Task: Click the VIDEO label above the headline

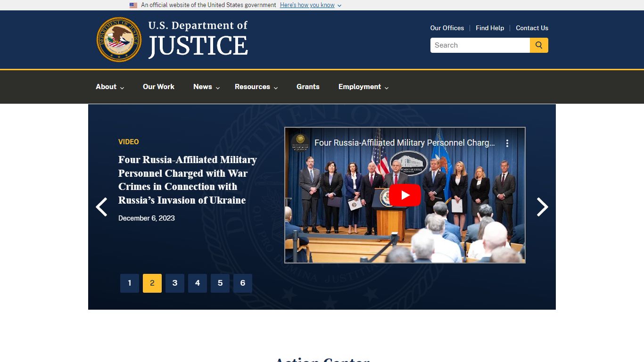Action: point(129,142)
